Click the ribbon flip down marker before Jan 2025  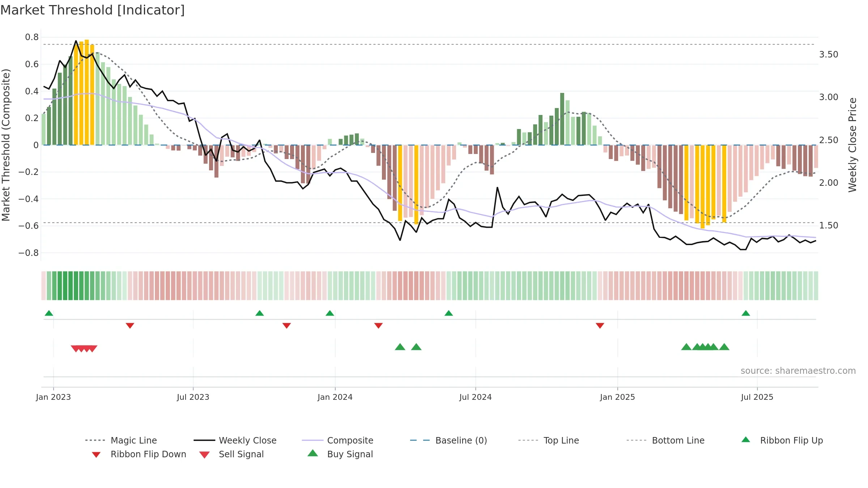point(600,326)
